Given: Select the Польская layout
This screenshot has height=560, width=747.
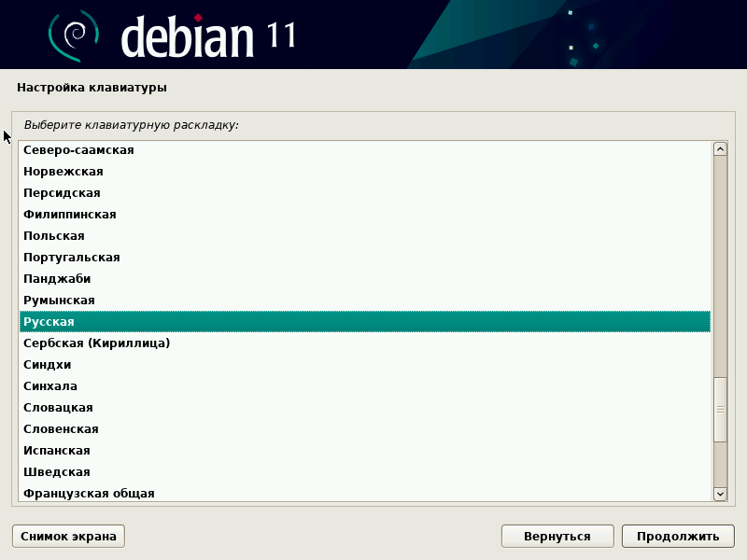Looking at the screenshot, I should pos(93,235).
